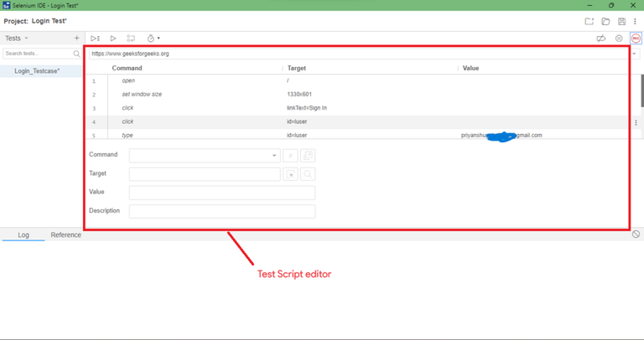Image resolution: width=644 pixels, height=340 pixels.
Task: Click open new window configuration icon
Action: coord(308,156)
